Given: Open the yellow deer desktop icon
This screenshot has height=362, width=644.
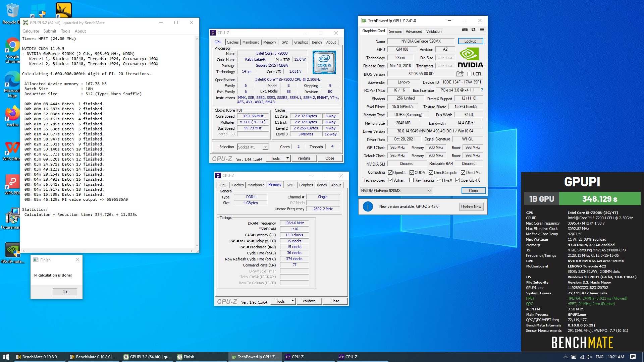Looking at the screenshot, I should (x=64, y=10).
